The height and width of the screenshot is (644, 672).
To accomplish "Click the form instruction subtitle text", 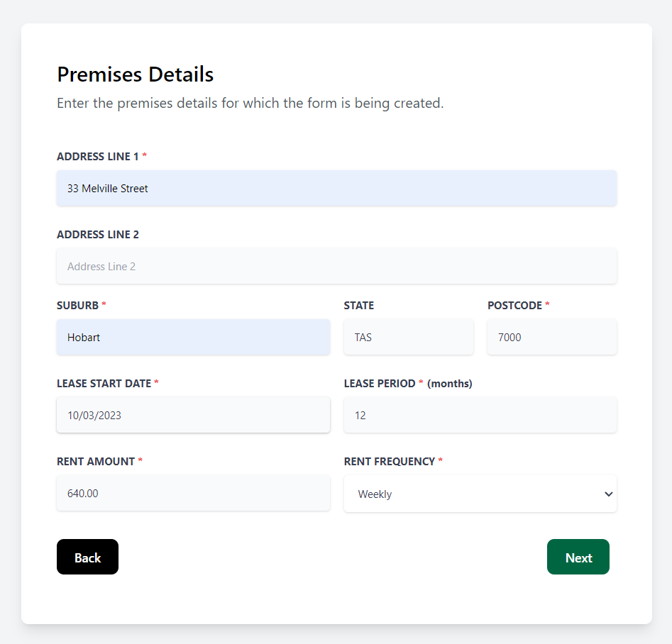I will coord(250,103).
